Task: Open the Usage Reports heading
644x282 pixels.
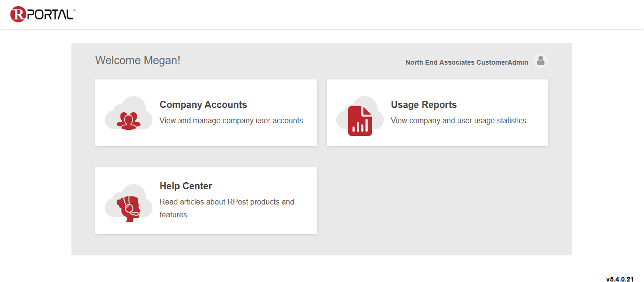Action: [423, 105]
